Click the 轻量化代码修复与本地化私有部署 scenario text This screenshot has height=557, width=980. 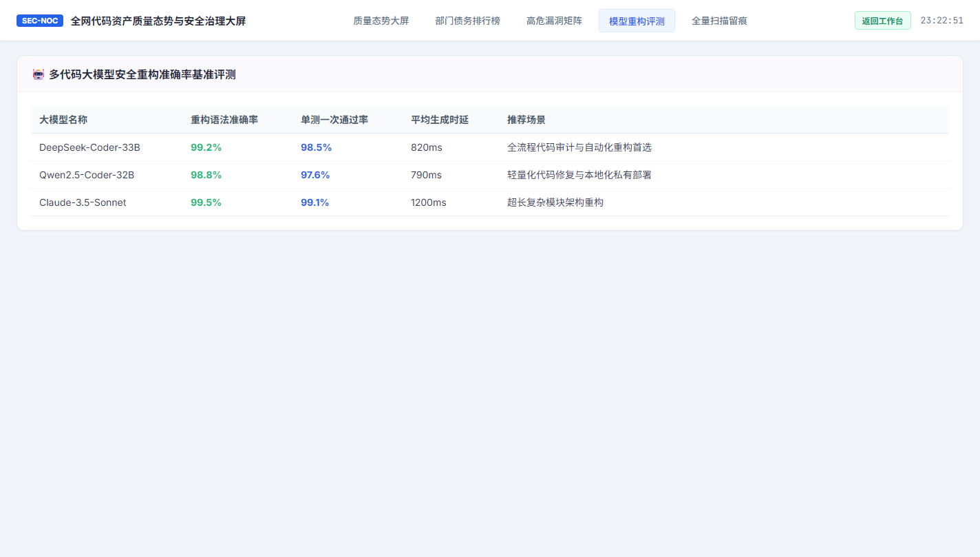click(579, 175)
